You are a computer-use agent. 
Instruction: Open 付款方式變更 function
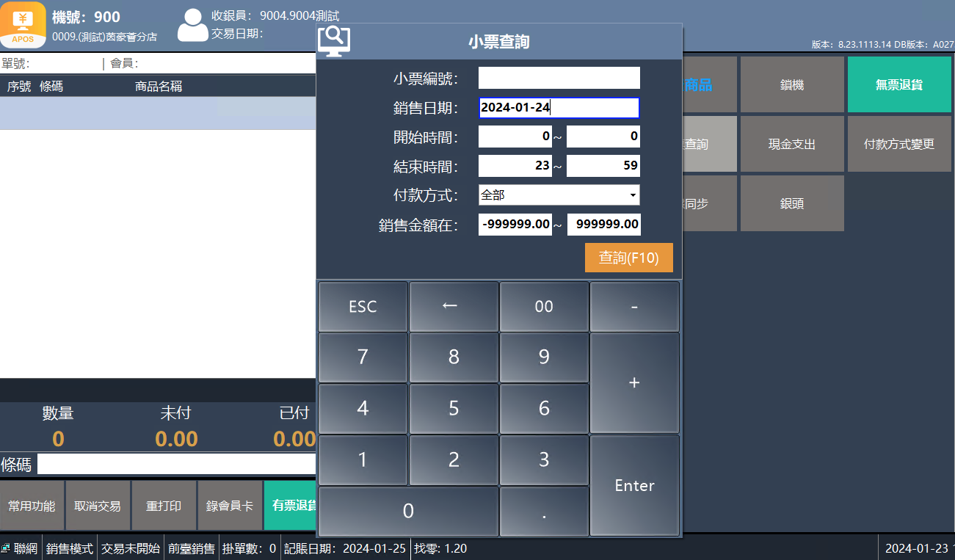[899, 144]
